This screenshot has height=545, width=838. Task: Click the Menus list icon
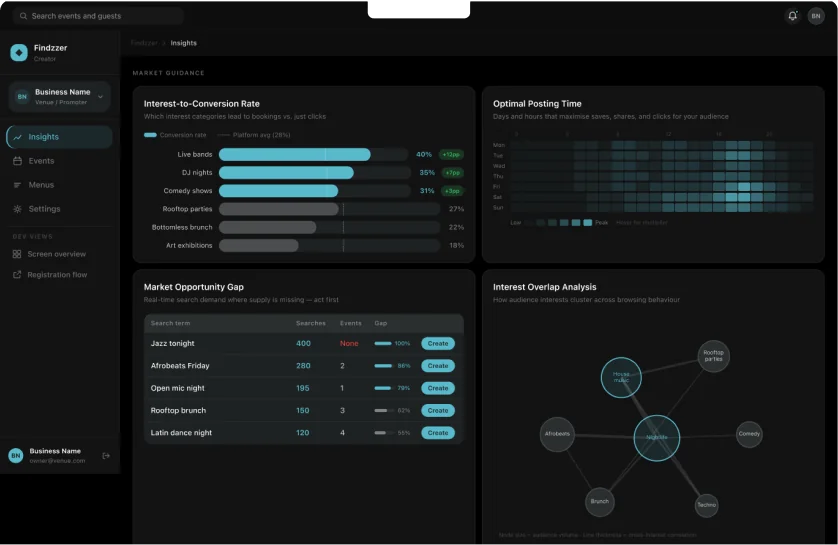[18, 185]
